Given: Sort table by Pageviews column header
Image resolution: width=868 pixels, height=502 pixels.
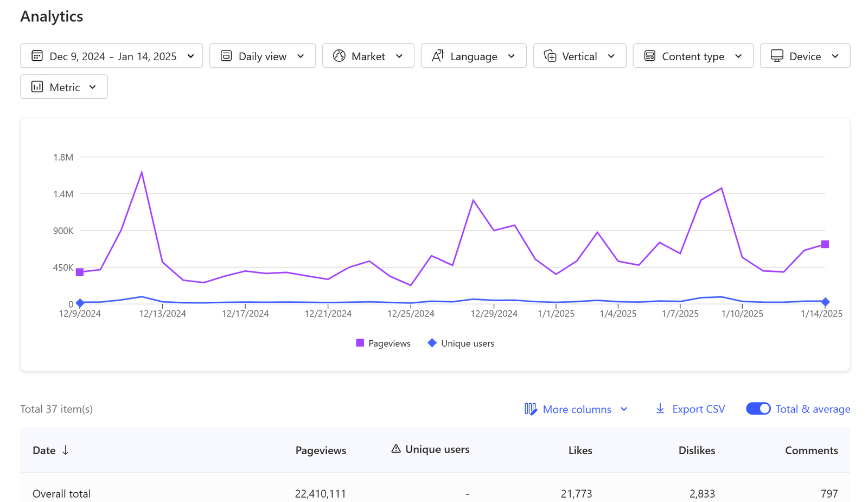Looking at the screenshot, I should (321, 450).
